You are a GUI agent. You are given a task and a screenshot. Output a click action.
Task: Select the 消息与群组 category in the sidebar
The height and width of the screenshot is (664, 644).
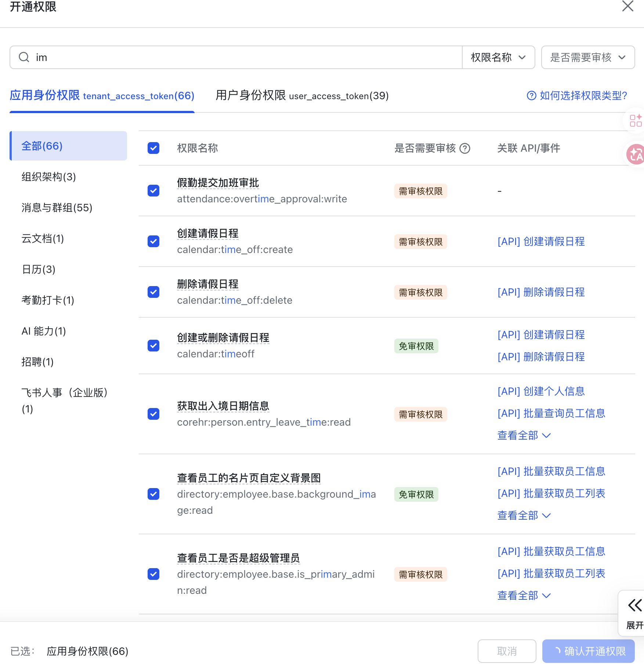tap(57, 208)
